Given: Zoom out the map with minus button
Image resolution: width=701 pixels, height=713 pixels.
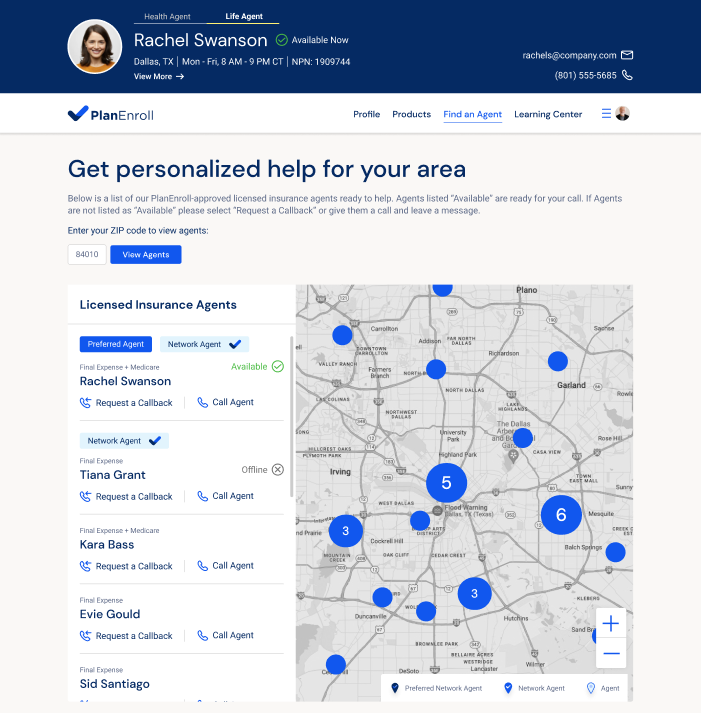Looking at the screenshot, I should (611, 653).
